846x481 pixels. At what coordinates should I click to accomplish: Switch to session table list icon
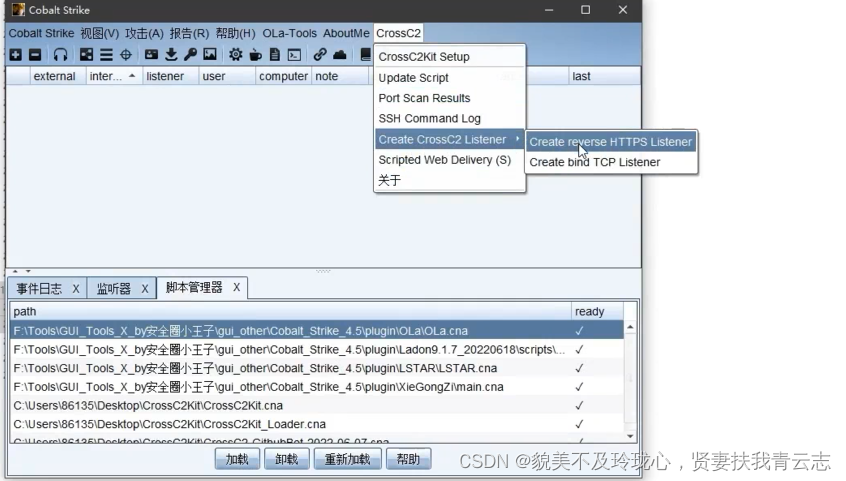pos(106,55)
